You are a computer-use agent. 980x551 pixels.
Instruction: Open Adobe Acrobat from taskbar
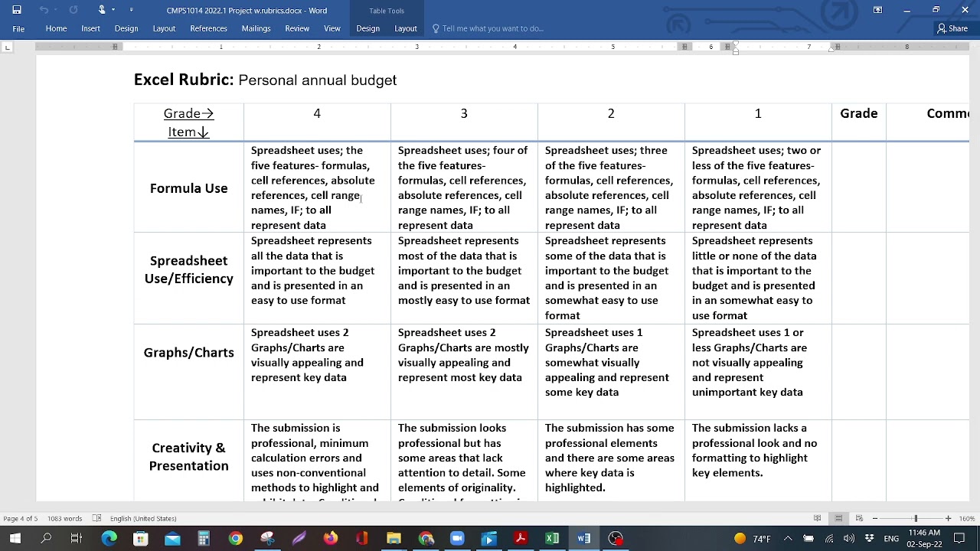point(520,538)
